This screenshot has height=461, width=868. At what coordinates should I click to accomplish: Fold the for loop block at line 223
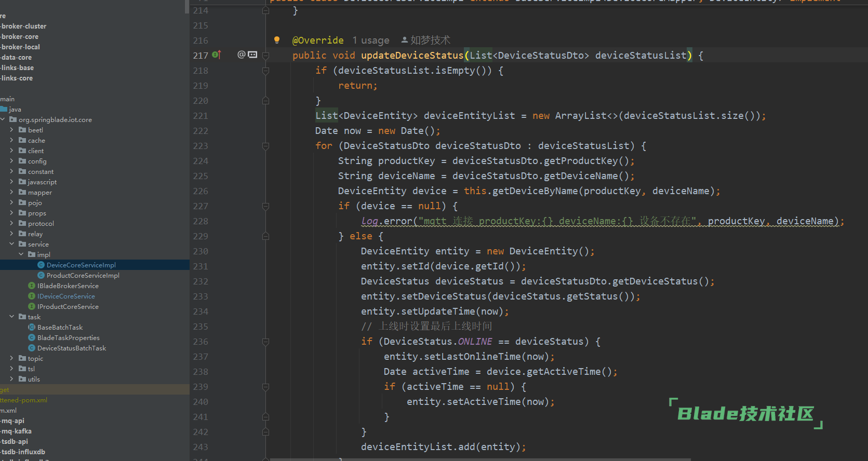(265, 146)
